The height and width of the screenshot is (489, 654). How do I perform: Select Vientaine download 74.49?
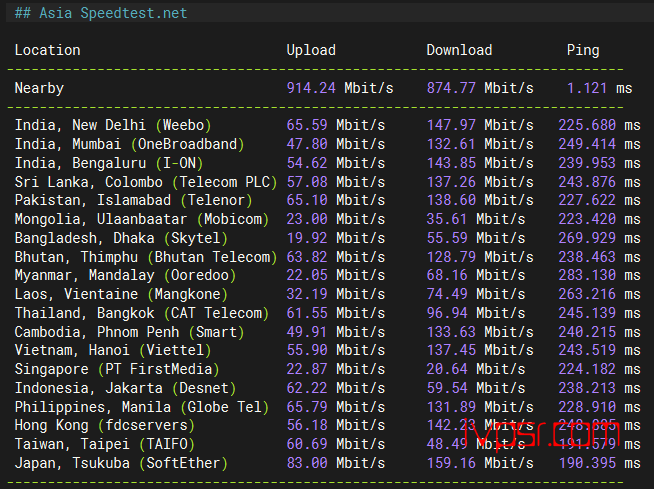coord(447,294)
